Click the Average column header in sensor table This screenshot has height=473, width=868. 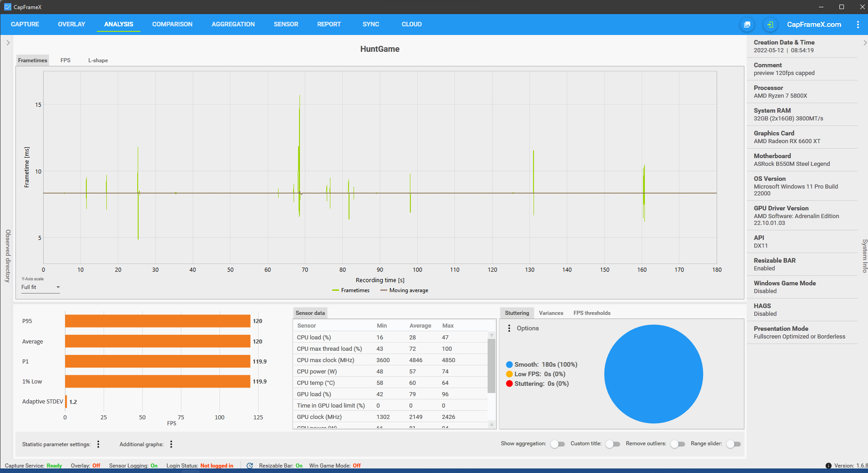click(420, 326)
